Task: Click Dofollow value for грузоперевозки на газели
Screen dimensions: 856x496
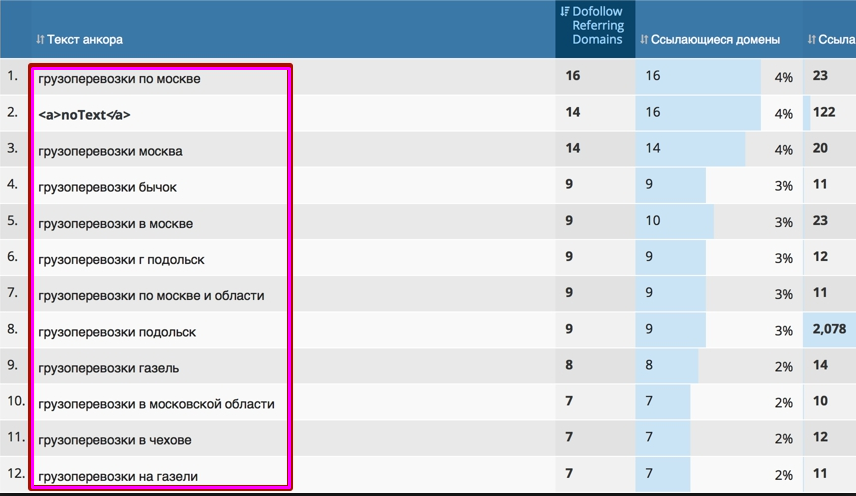Action: tap(569, 476)
